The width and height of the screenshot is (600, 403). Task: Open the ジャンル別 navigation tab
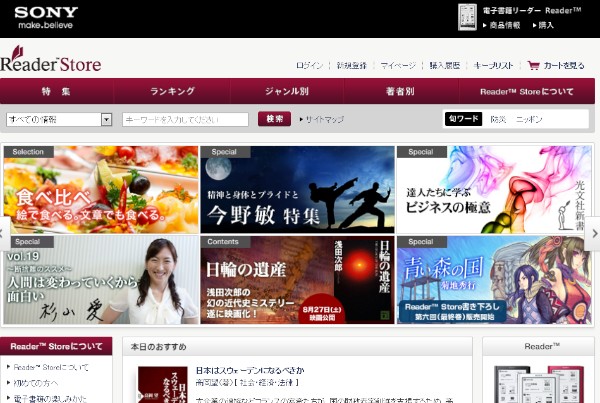pos(287,91)
